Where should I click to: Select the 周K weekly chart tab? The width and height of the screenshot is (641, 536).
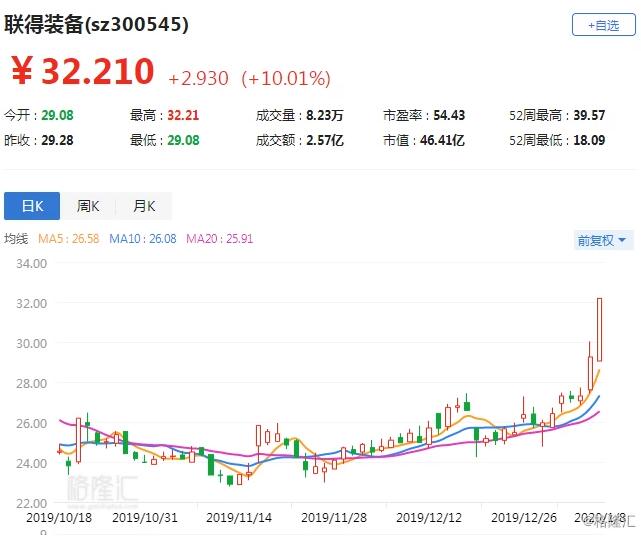point(88,206)
